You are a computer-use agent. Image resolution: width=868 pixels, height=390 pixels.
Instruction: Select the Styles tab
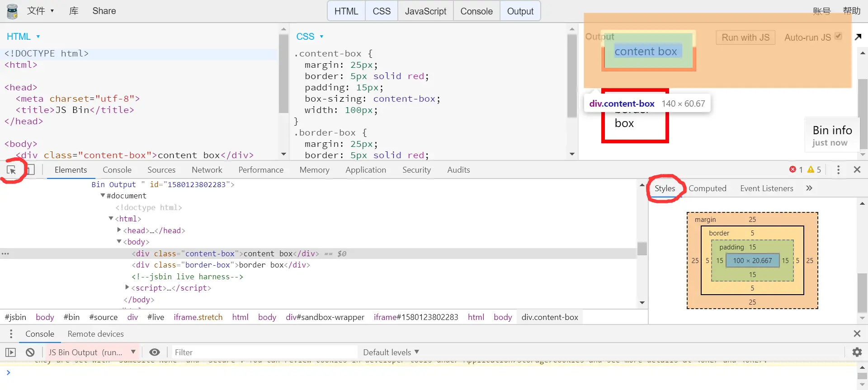[665, 188]
